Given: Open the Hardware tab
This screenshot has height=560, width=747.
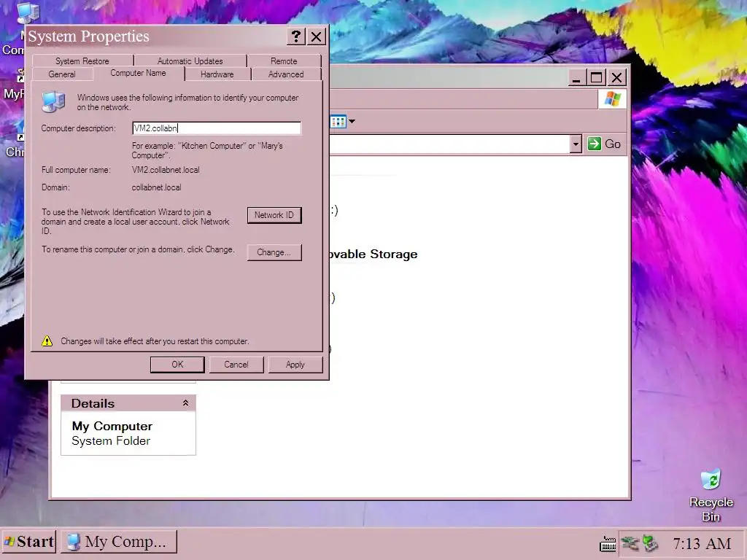Looking at the screenshot, I should [x=217, y=74].
